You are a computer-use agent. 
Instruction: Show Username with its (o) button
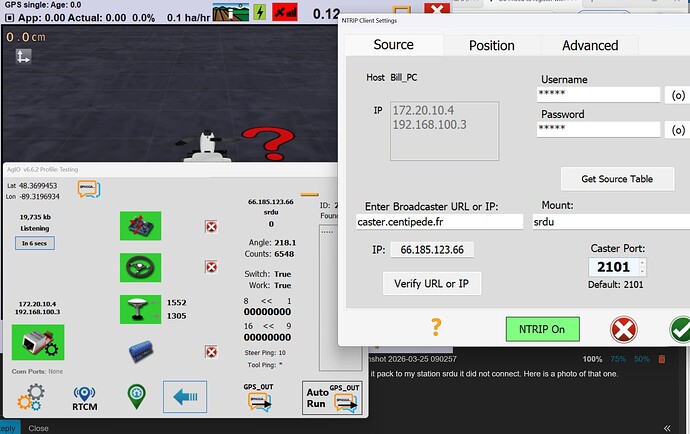[678, 95]
